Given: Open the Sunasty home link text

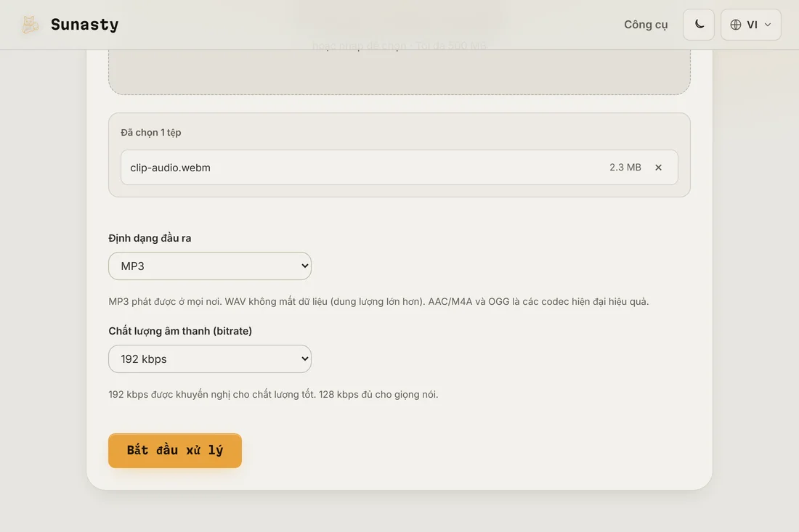Looking at the screenshot, I should pyautogui.click(x=84, y=25).
